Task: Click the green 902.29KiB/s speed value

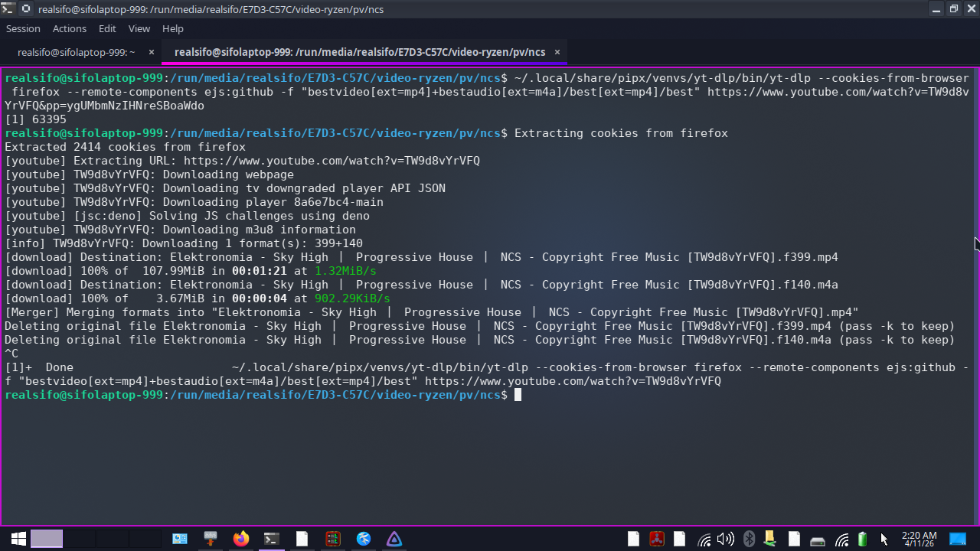Action: point(352,298)
